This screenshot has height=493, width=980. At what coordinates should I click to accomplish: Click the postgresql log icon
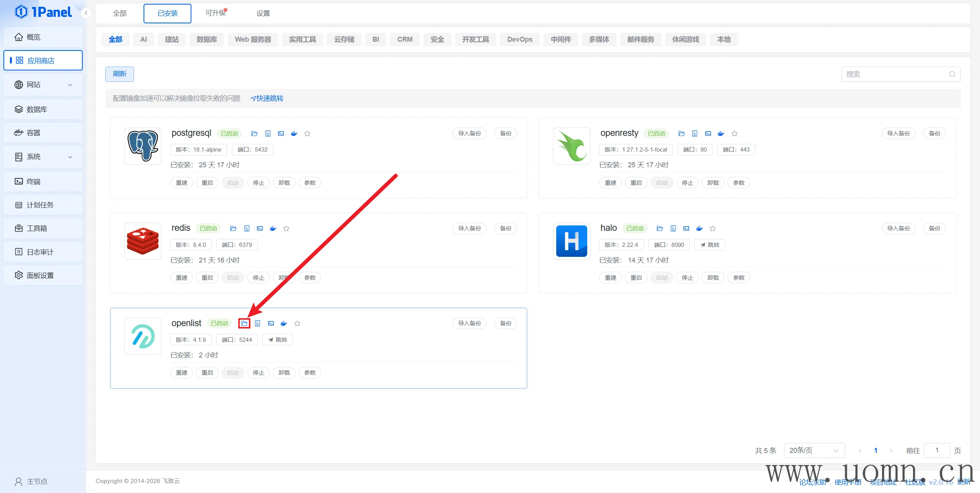click(268, 134)
